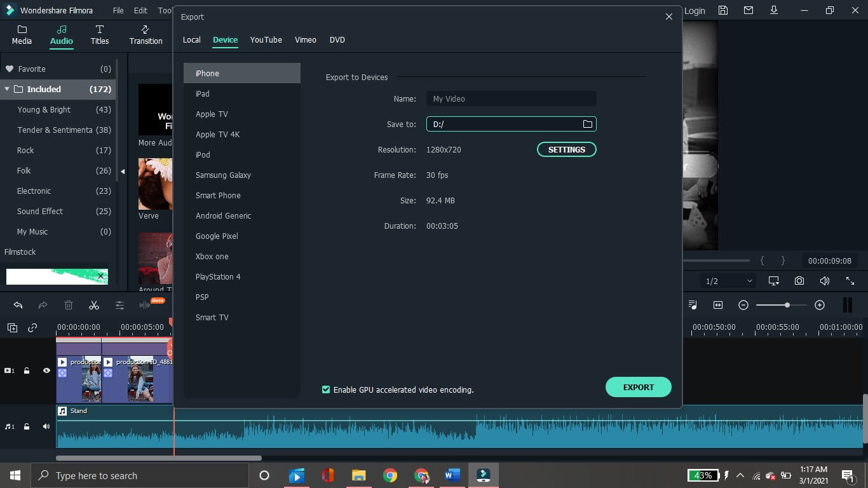Show hidden system tray icons chevron
The width and height of the screenshot is (868, 488).
pos(740,475)
